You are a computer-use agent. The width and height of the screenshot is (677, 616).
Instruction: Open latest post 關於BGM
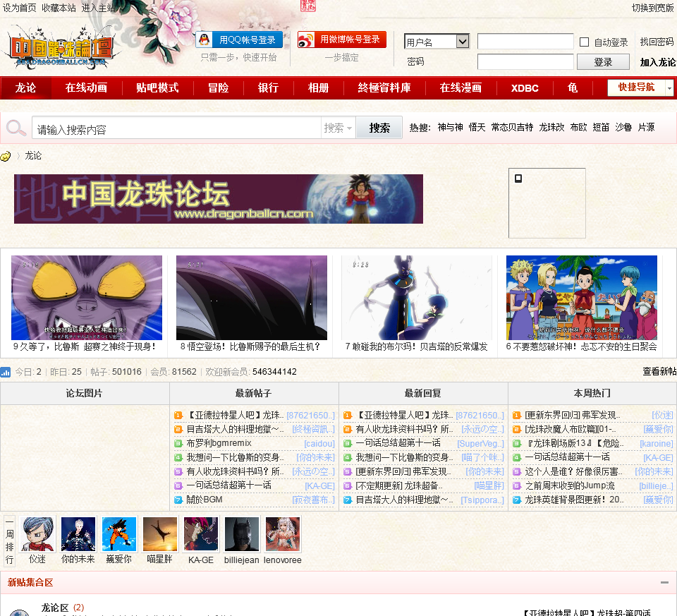(205, 500)
